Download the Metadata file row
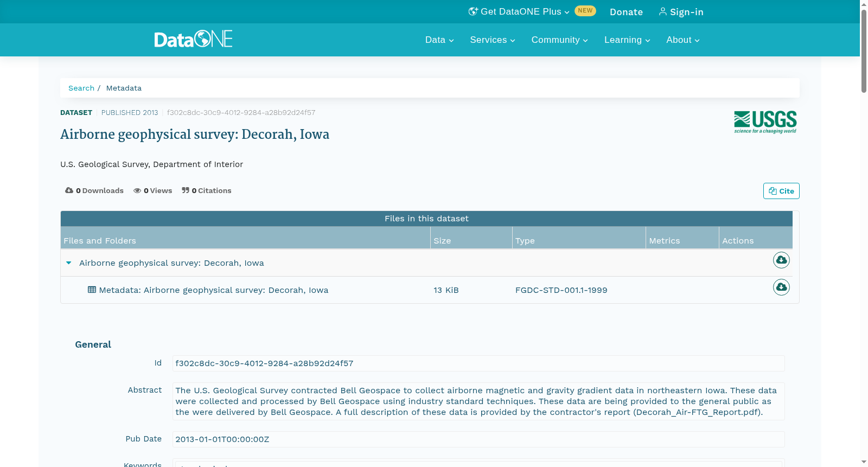Image resolution: width=868 pixels, height=467 pixels. tap(781, 287)
